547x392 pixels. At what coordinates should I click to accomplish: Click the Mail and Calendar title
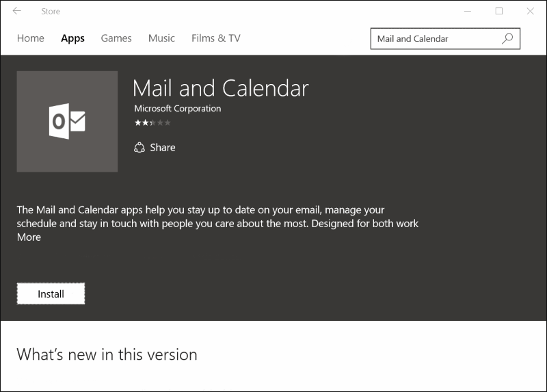[x=220, y=88]
